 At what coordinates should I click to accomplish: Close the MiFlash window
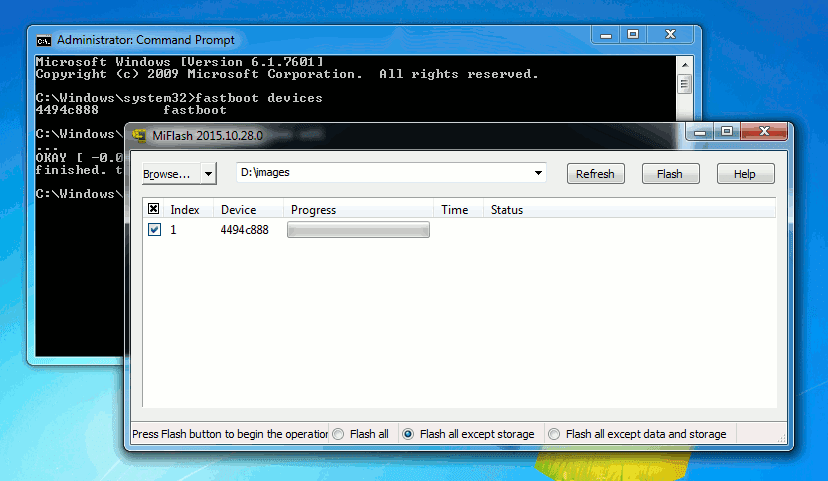click(x=764, y=131)
